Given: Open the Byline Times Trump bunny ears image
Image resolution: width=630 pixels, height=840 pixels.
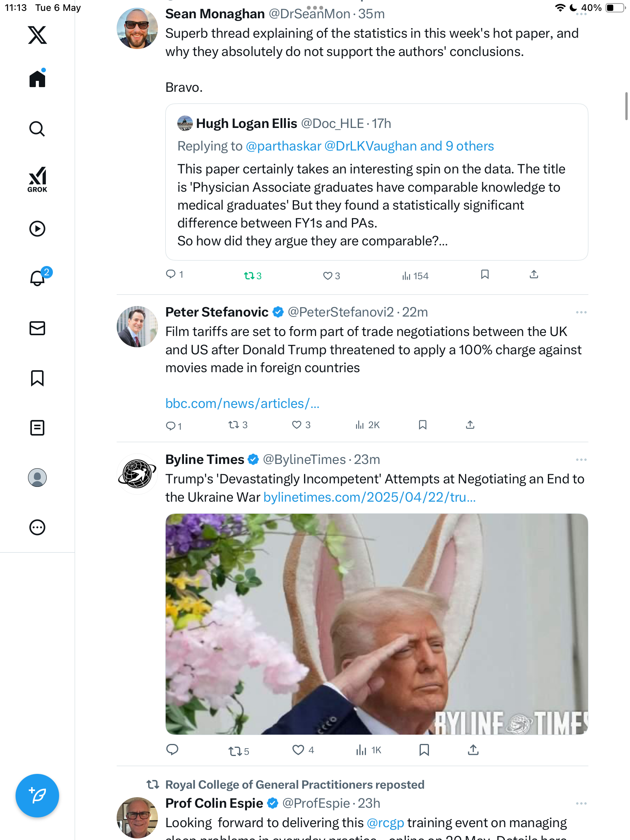Looking at the screenshot, I should pyautogui.click(x=376, y=624).
